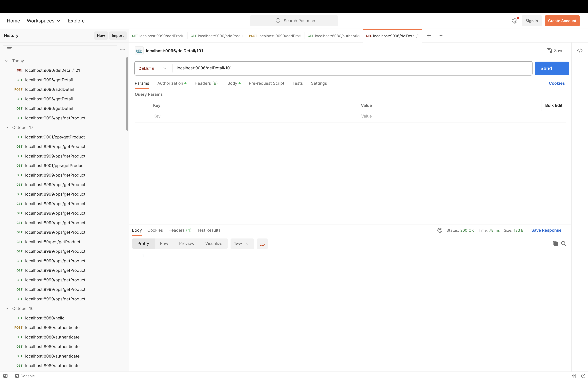Copy the response body using the copy icon
This screenshot has height=380, width=588.
555,243
